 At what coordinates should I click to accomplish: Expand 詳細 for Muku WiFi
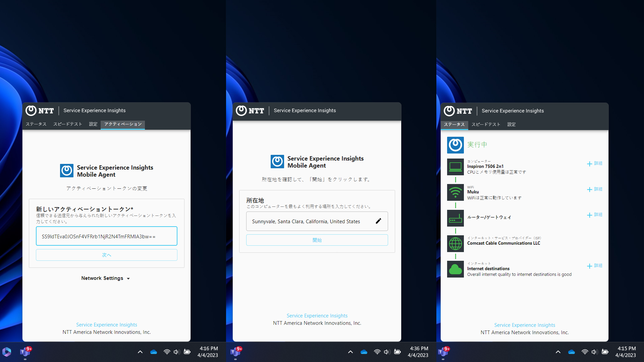[x=595, y=189]
